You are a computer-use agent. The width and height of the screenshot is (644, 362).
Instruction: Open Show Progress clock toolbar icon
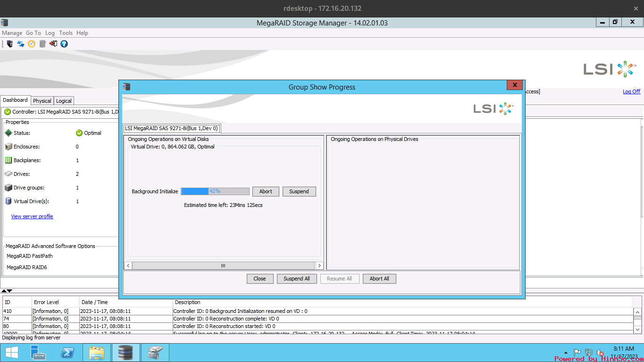pyautogui.click(x=32, y=44)
